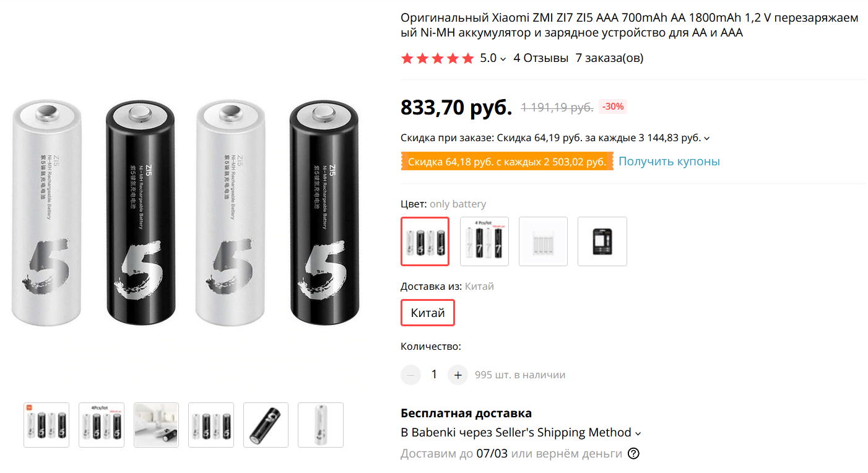
Task: Click the five-star rating icons
Action: pos(437,58)
